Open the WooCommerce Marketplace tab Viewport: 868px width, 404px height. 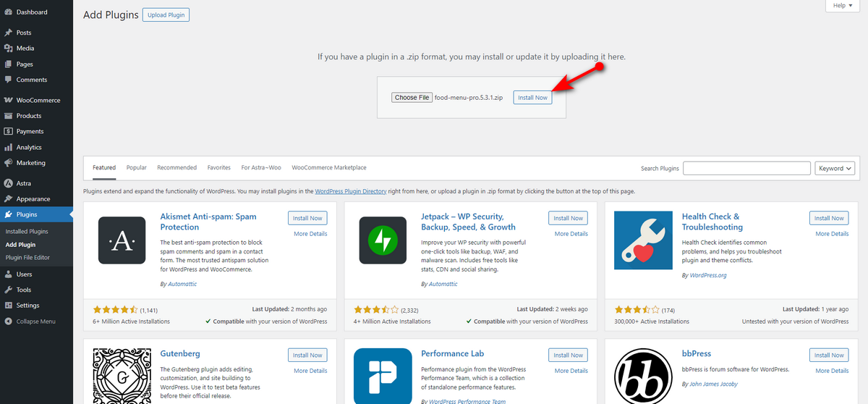click(329, 167)
